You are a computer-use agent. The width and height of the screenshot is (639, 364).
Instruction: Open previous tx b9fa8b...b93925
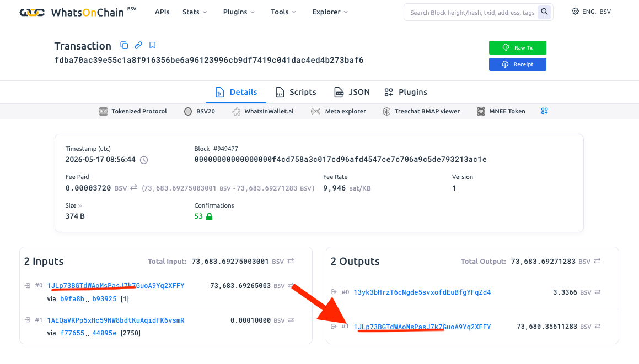(x=88, y=299)
